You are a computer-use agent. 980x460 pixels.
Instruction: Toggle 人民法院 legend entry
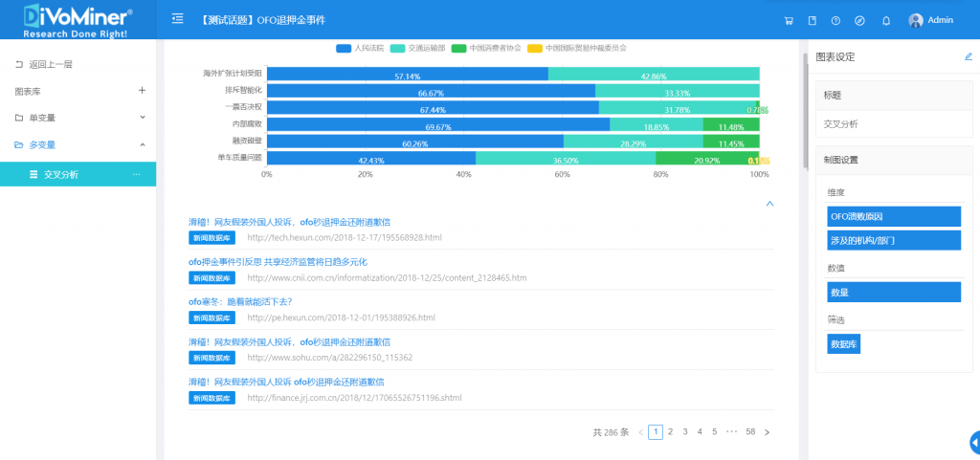[360, 48]
